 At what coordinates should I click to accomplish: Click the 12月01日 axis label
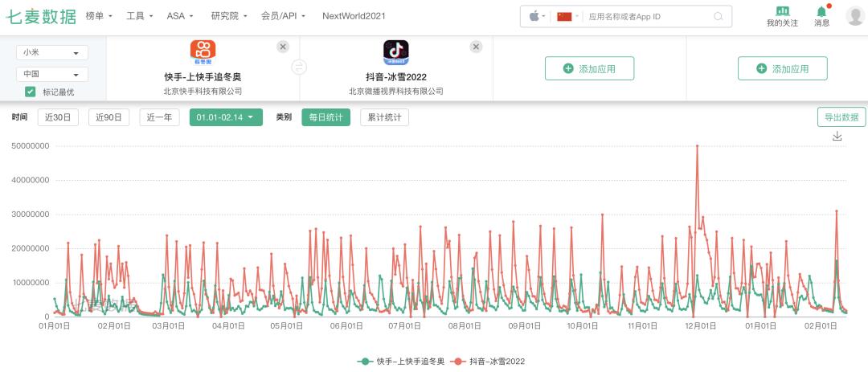tap(700, 326)
